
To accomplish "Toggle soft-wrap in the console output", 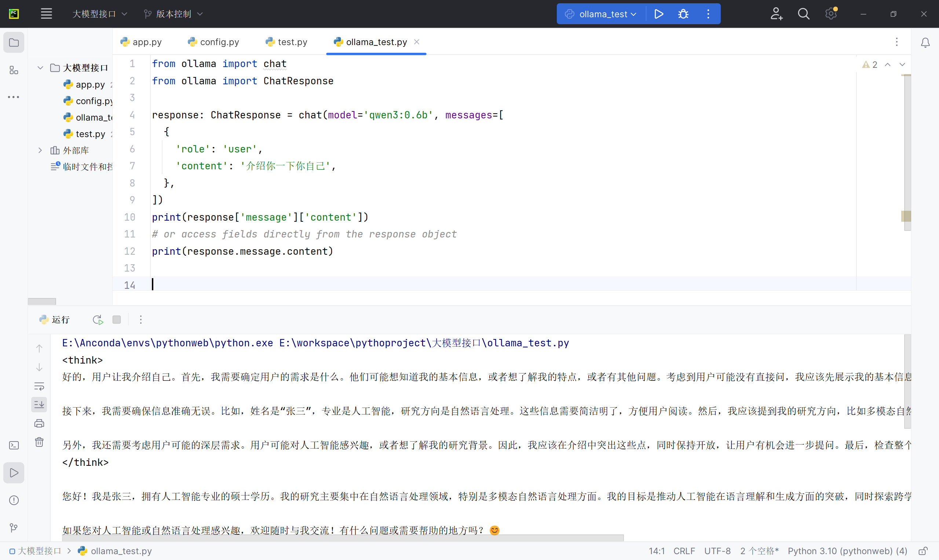I will coord(39,386).
